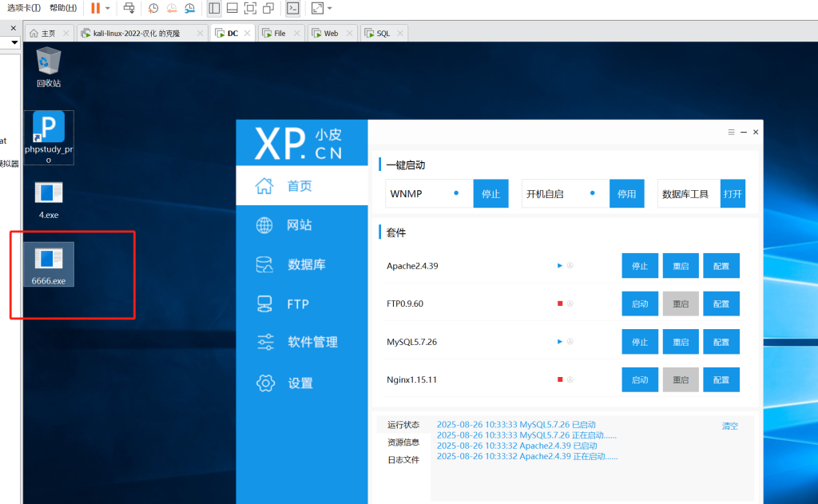818x504 pixels.
Task: Revert to snapshot using the orange clock icon
Action: 171,8
